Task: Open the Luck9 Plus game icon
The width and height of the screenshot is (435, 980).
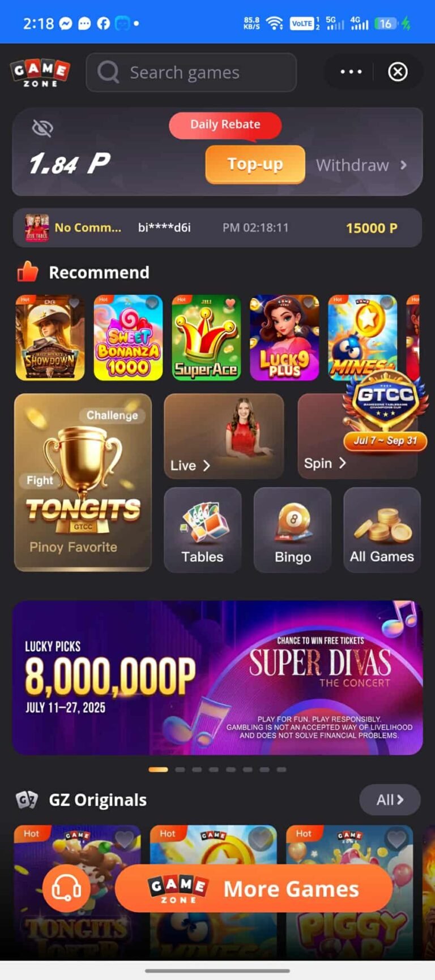Action: click(x=284, y=338)
